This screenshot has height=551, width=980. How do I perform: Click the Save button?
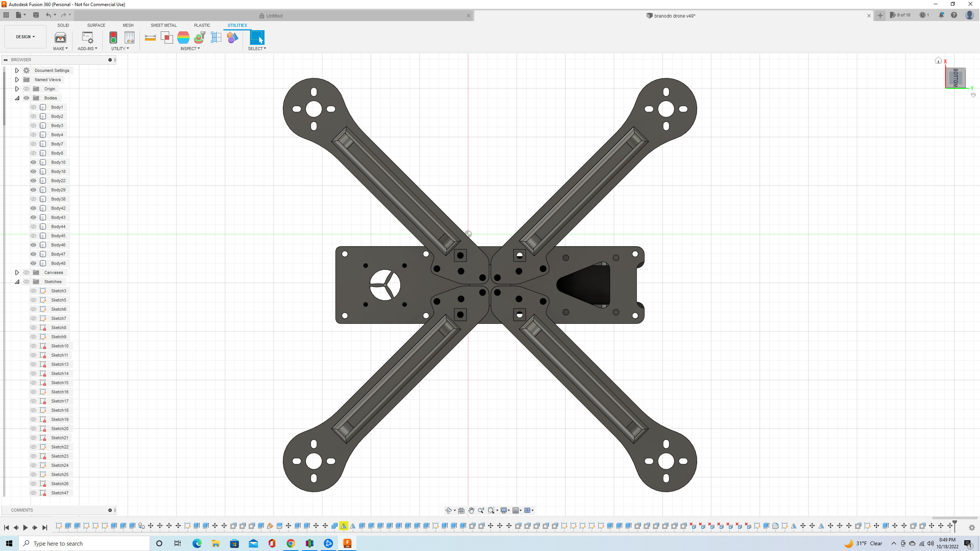point(36,15)
